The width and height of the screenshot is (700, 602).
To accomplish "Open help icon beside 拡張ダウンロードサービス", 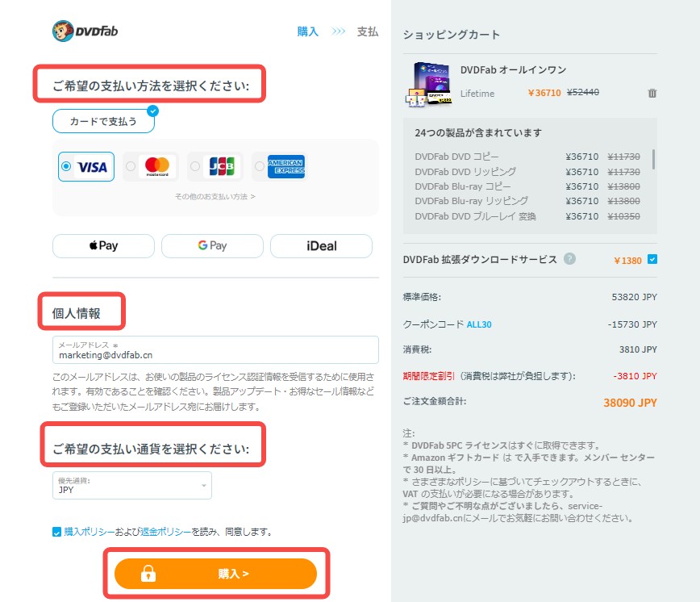I will click(x=569, y=258).
